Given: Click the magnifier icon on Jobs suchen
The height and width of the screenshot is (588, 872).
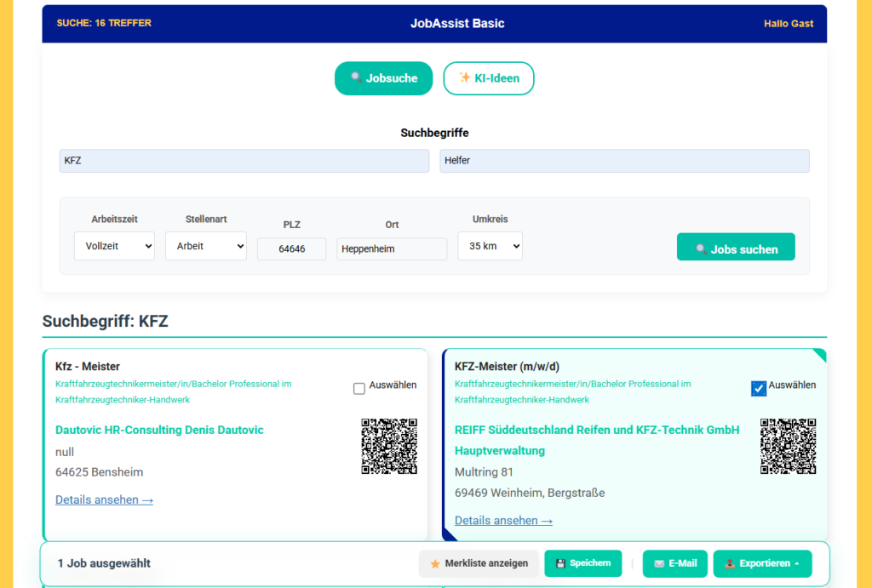Looking at the screenshot, I should tap(701, 249).
